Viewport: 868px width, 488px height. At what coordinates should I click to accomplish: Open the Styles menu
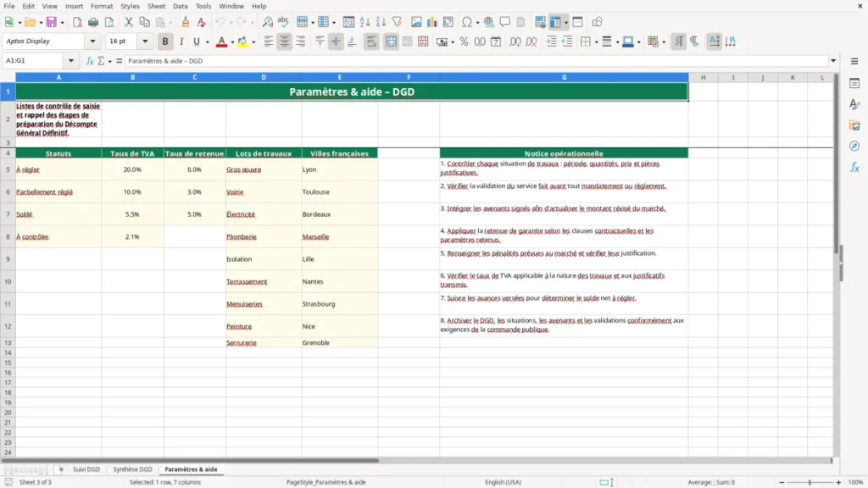coord(130,6)
